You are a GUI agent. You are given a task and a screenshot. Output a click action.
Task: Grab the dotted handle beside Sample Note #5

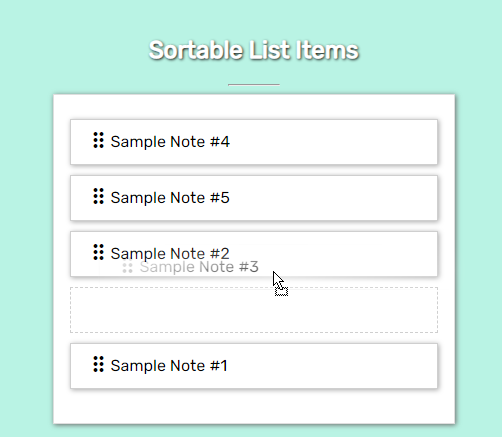click(x=98, y=196)
